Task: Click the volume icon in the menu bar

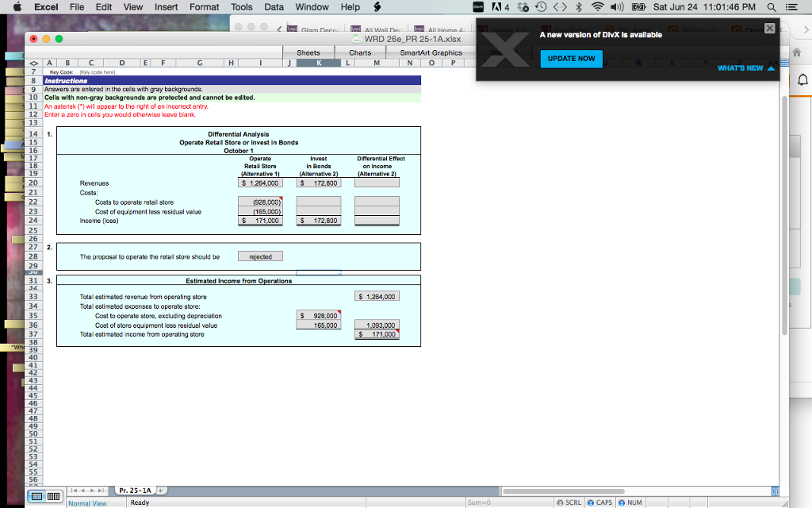Action: [x=616, y=7]
